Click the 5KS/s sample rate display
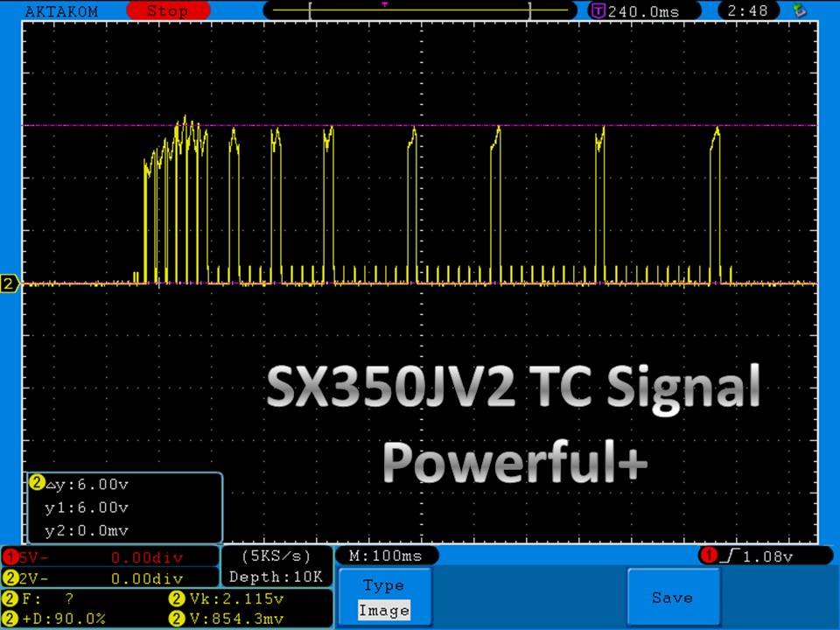 [276, 556]
